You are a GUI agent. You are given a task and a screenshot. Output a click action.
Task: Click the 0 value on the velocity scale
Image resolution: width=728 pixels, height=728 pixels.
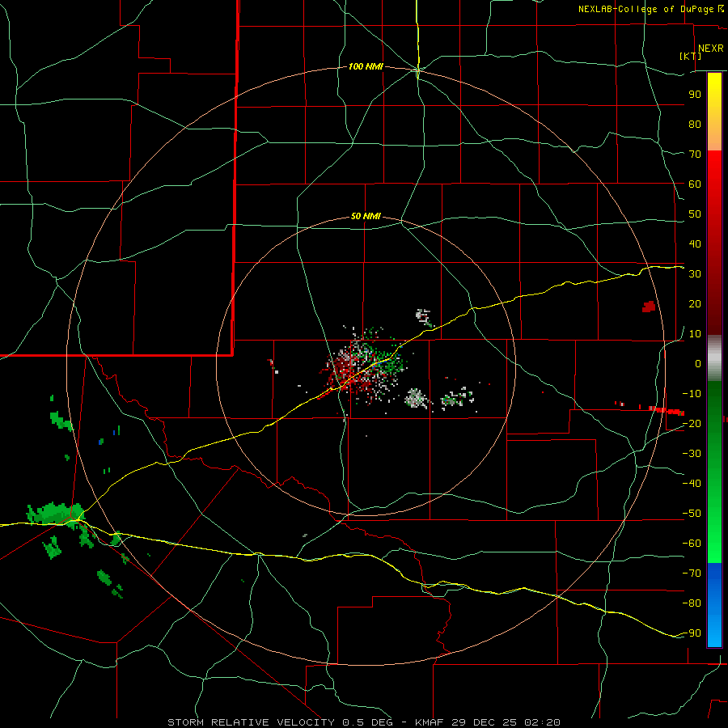click(698, 364)
